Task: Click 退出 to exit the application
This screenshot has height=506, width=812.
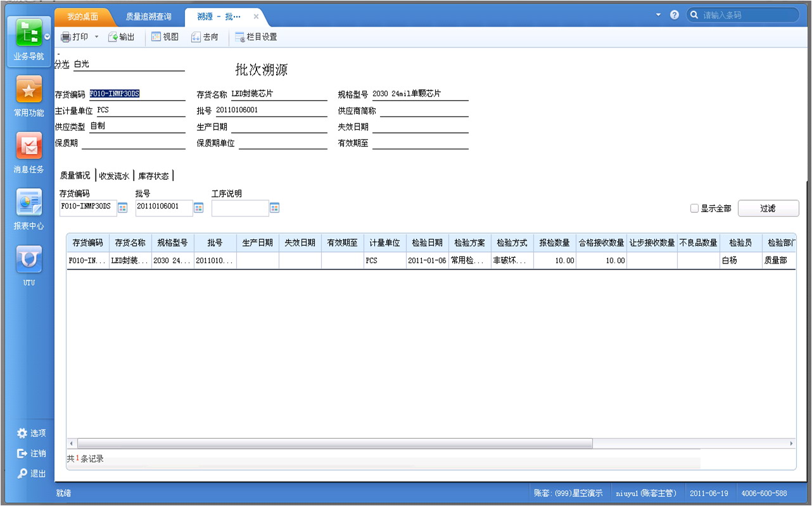Action: click(32, 474)
